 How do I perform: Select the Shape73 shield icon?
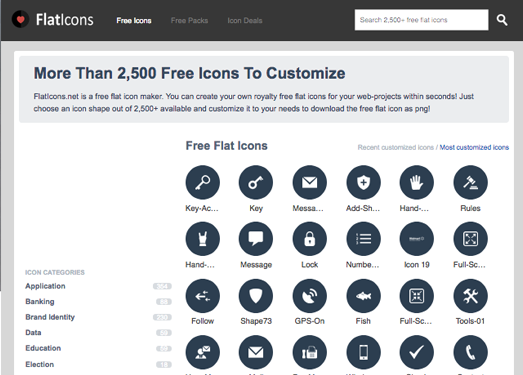tap(256, 296)
